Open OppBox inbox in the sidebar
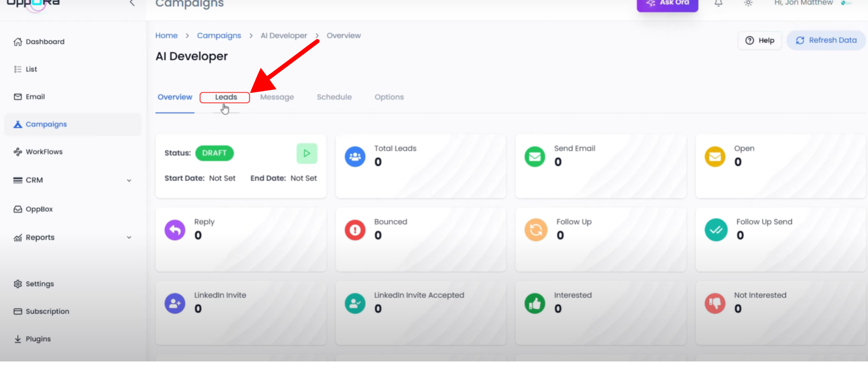 tap(39, 209)
